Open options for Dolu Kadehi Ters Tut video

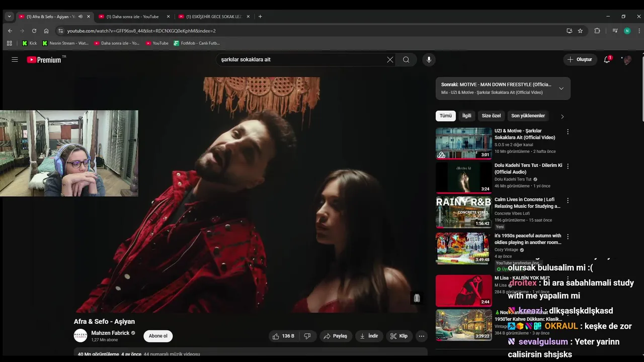click(x=568, y=166)
